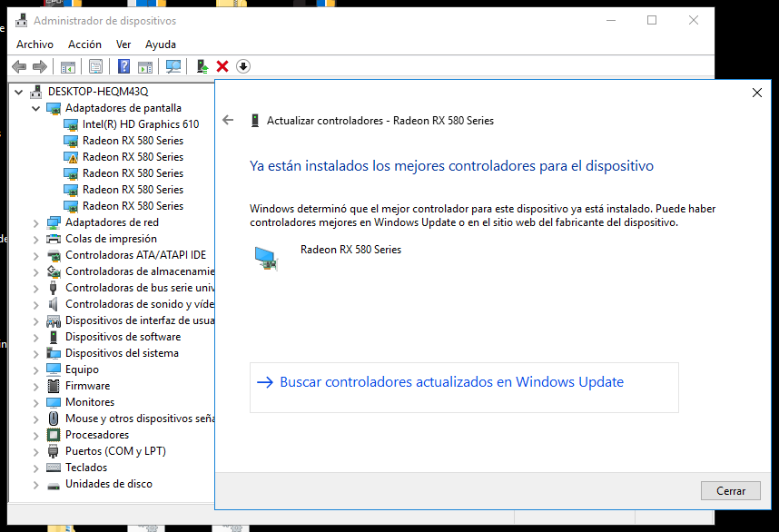
Task: Click the blue Help question mark icon
Action: point(123,66)
